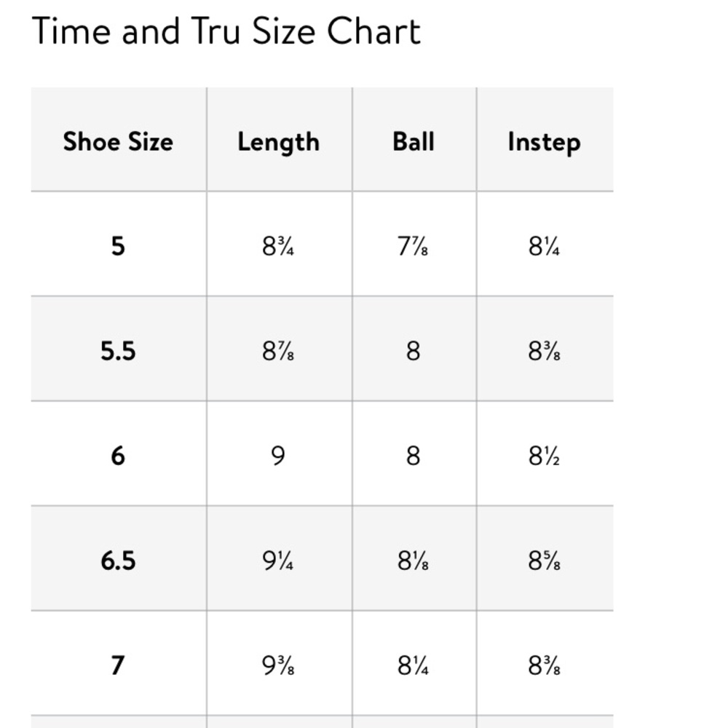Click the Ball value for size 5.5
This screenshot has width=728, height=728.
(x=413, y=352)
